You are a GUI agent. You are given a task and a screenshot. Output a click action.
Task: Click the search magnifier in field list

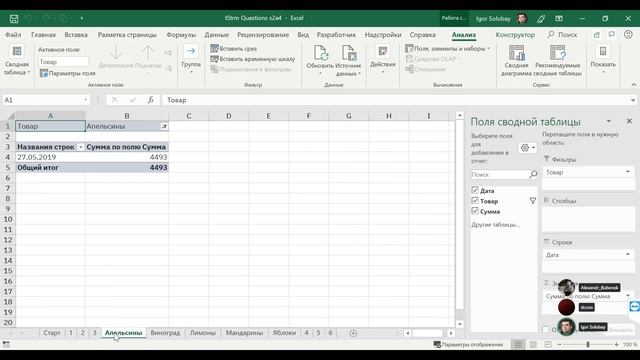(x=533, y=175)
